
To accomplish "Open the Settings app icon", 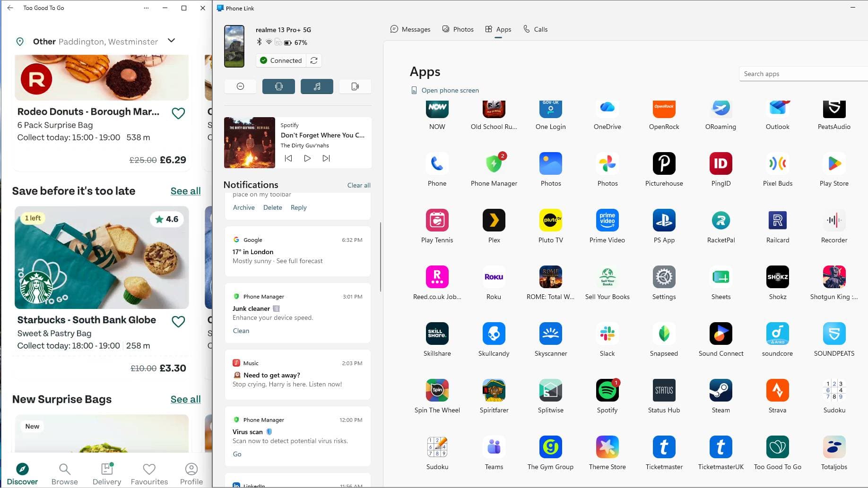I will (664, 277).
